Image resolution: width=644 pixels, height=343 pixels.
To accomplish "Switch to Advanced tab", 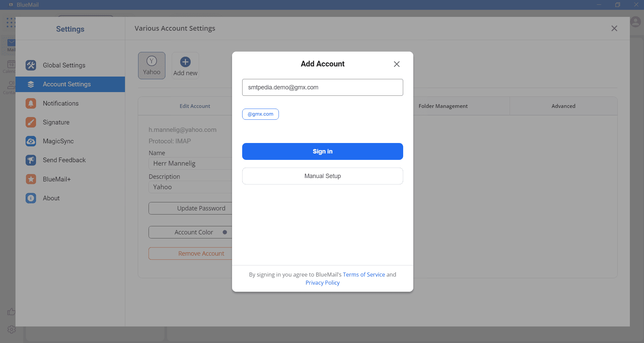I will click(x=563, y=106).
